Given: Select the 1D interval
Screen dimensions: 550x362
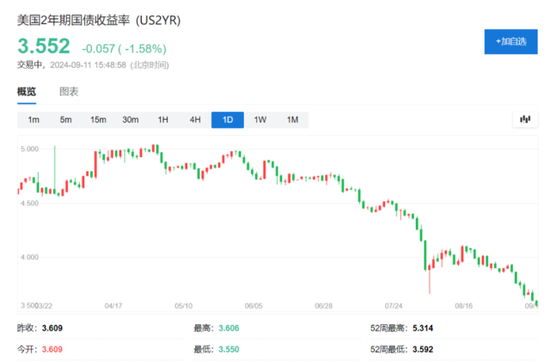Looking at the screenshot, I should [x=228, y=120].
